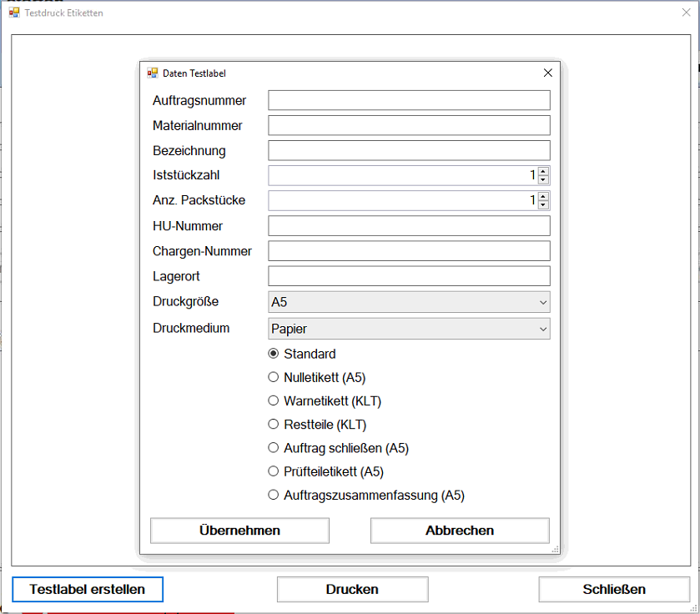700x614 pixels.
Task: Click the Testdruck Etiketten window icon
Action: (x=14, y=13)
